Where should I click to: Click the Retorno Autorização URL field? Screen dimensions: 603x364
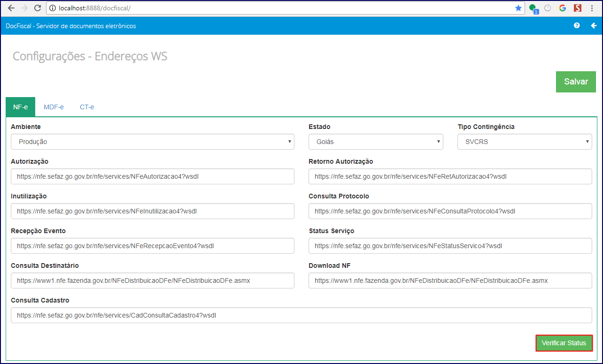click(450, 176)
